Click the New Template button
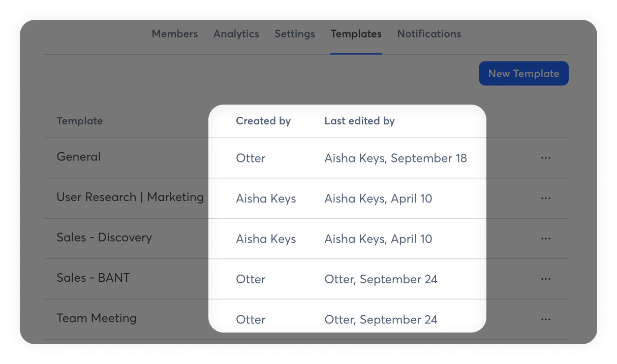Screen dimensions: 617x364 [523, 74]
